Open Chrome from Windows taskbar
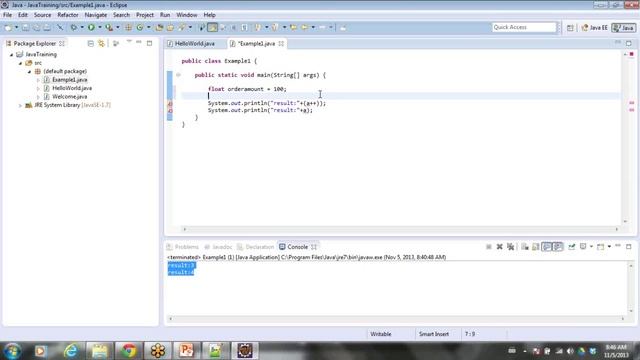Viewport: 640px width, 360px height. pos(129,351)
